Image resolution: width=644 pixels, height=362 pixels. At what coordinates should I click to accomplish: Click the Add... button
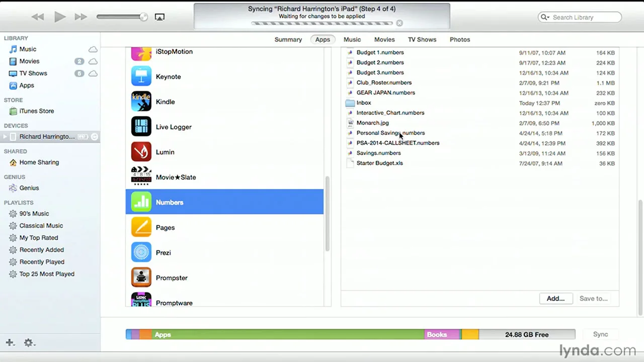point(555,299)
